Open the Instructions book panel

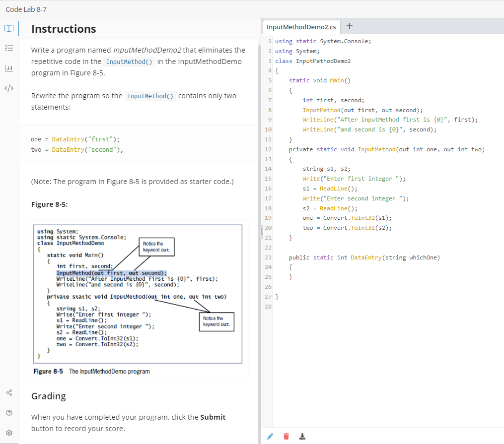pyautogui.click(x=9, y=28)
